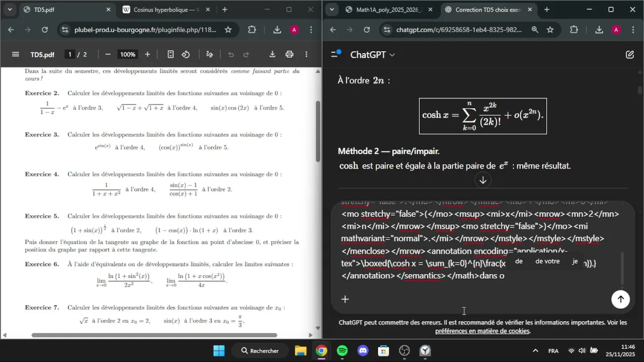The width and height of the screenshot is (644, 362).
Task: Open the FRA language indicator
Action: [x=553, y=351]
